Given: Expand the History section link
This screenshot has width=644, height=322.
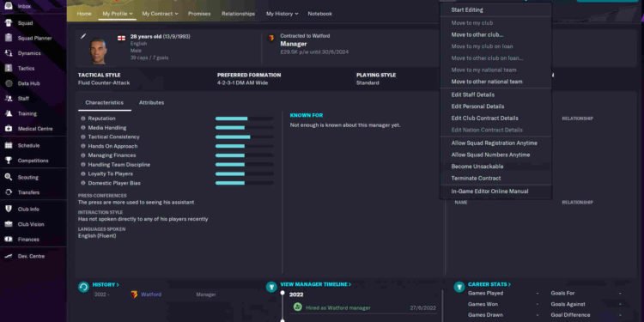Looking at the screenshot, I should pyautogui.click(x=106, y=284).
